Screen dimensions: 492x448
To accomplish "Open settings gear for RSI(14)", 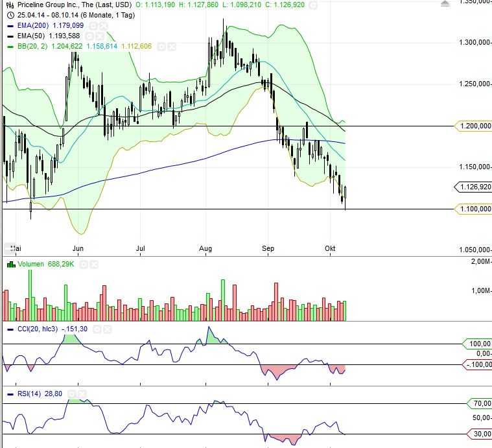I will point(71,394).
